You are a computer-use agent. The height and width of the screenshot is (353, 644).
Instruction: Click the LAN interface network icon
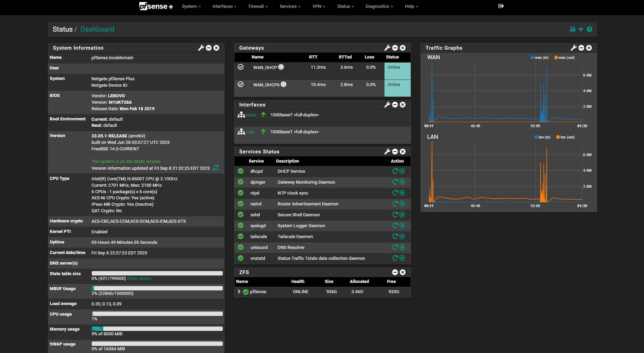(x=241, y=132)
